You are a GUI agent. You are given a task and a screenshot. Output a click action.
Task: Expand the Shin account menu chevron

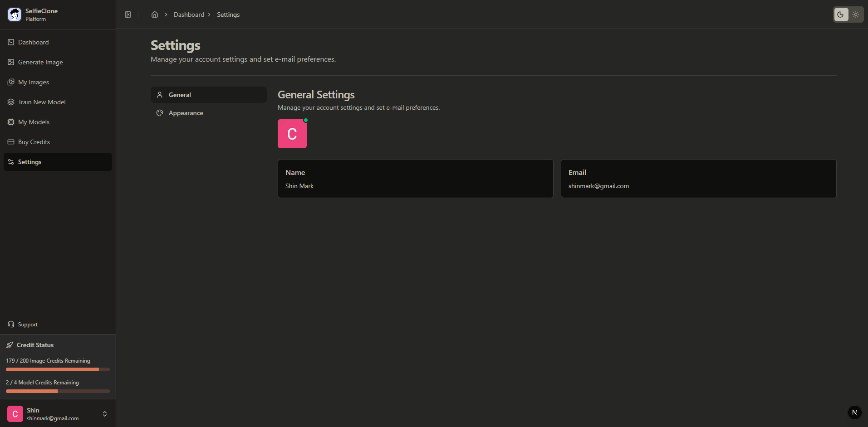pyautogui.click(x=105, y=414)
